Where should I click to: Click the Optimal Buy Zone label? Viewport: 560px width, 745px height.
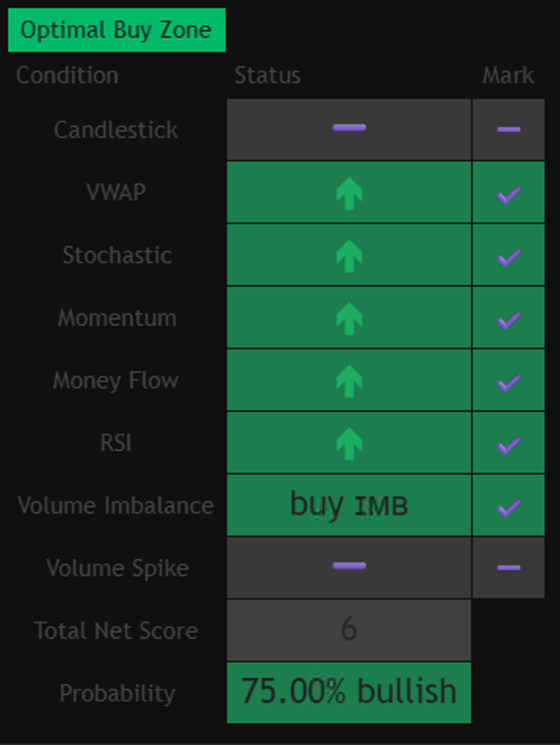116,30
